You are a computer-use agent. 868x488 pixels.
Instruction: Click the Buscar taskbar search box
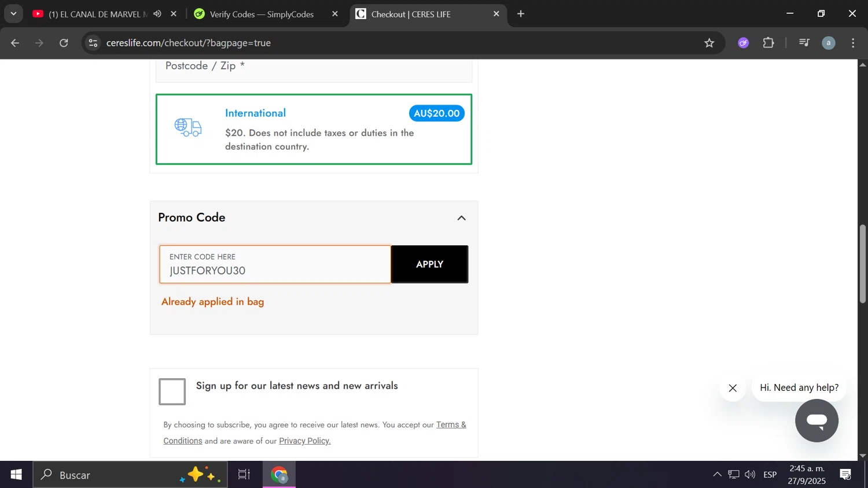pos(130,475)
